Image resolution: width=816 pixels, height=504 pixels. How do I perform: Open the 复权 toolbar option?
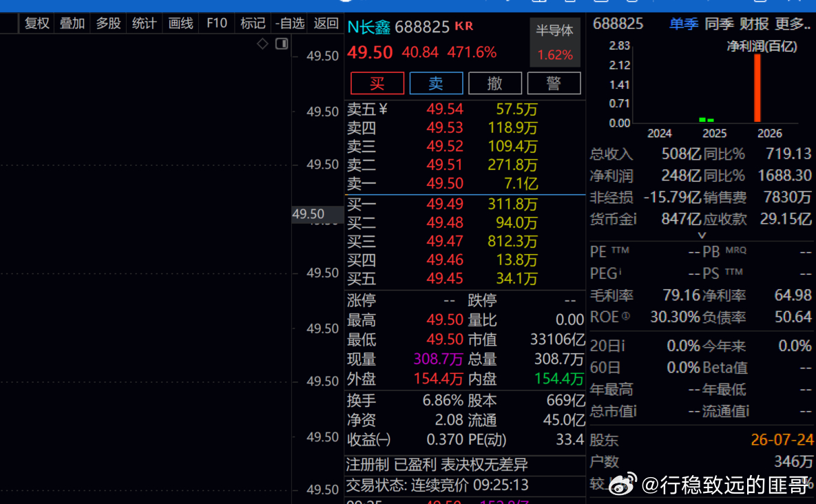pos(37,23)
